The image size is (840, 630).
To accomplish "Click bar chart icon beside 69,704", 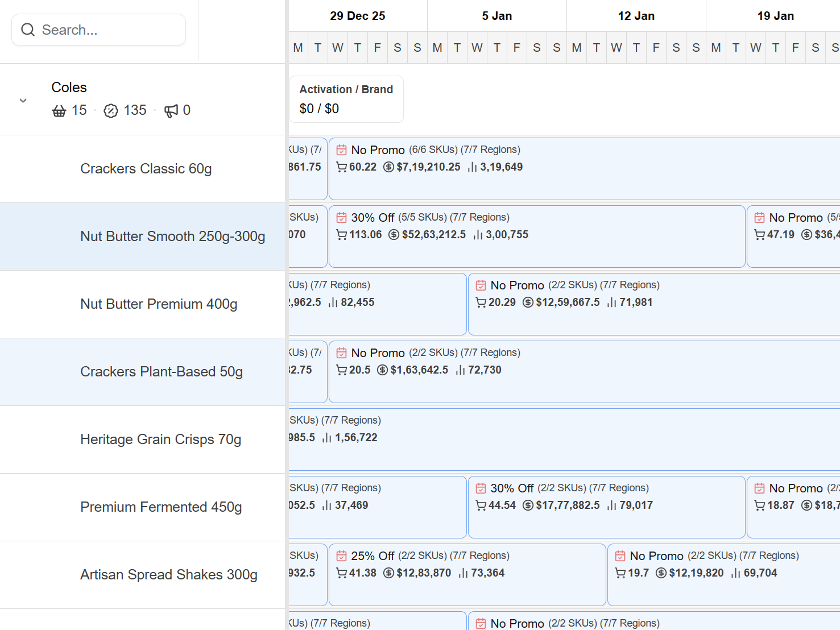I will click(x=736, y=573).
